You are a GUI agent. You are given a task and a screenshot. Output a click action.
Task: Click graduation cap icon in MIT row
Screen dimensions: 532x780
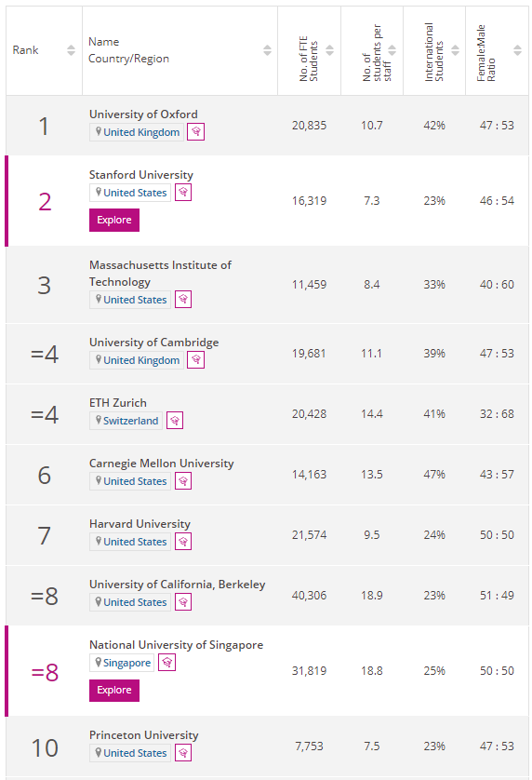(x=183, y=299)
